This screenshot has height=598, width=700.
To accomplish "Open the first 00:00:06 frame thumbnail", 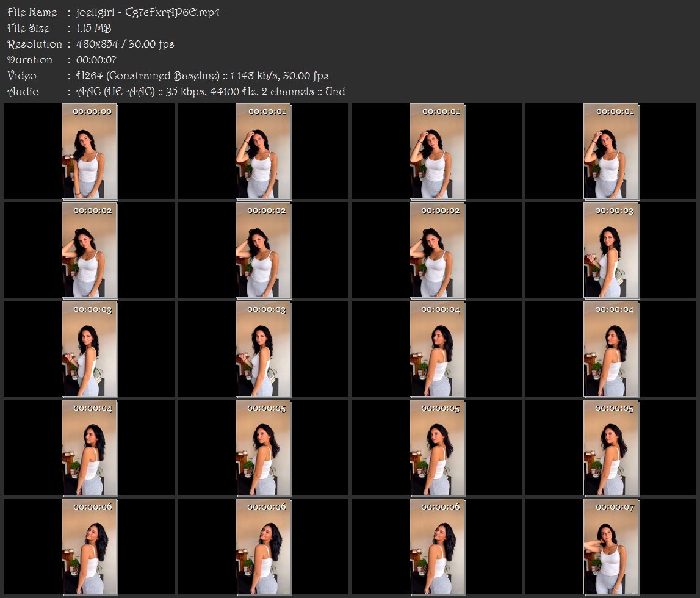I will [x=90, y=547].
